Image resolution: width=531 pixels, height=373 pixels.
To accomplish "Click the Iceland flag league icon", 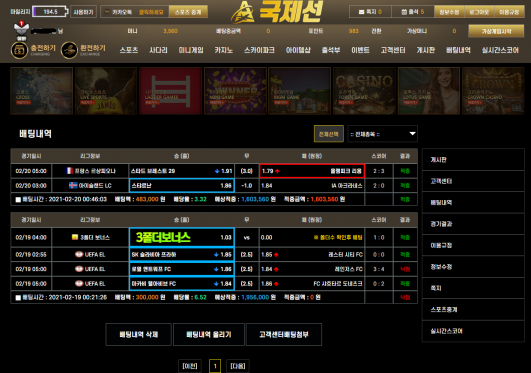I will coord(73,185).
